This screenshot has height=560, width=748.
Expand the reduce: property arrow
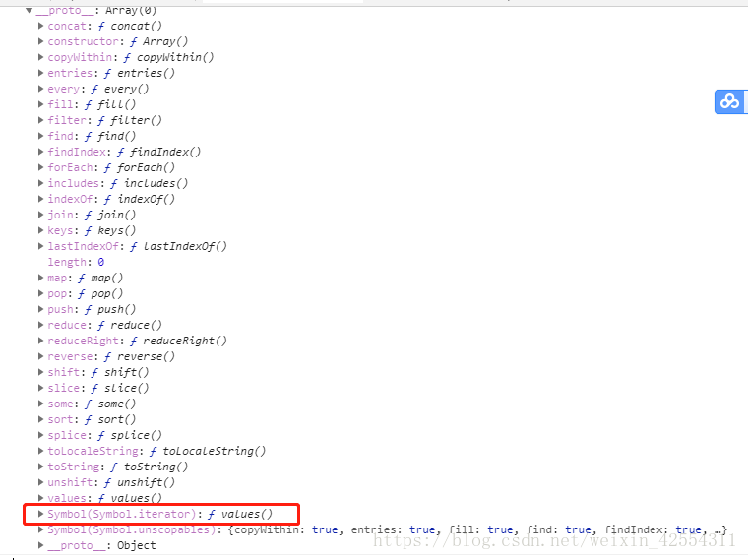coord(41,325)
